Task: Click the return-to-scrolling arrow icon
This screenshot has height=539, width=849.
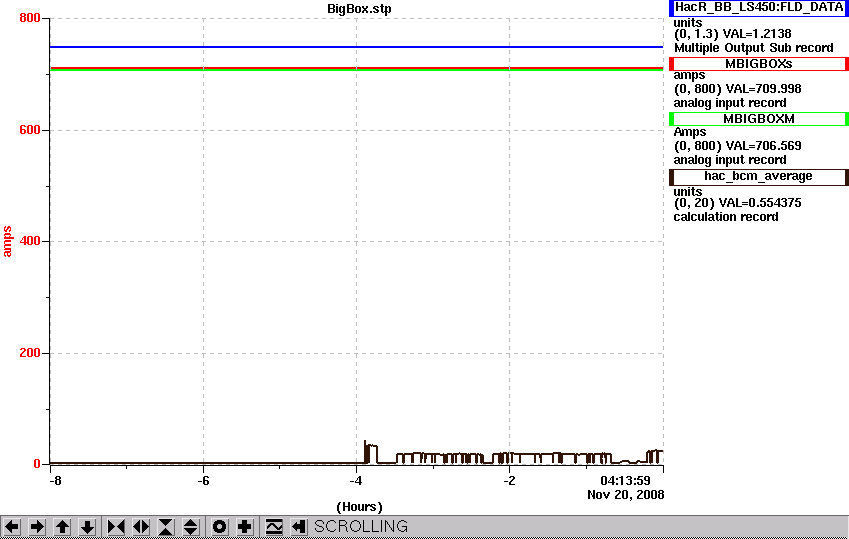Action: pyautogui.click(x=299, y=527)
